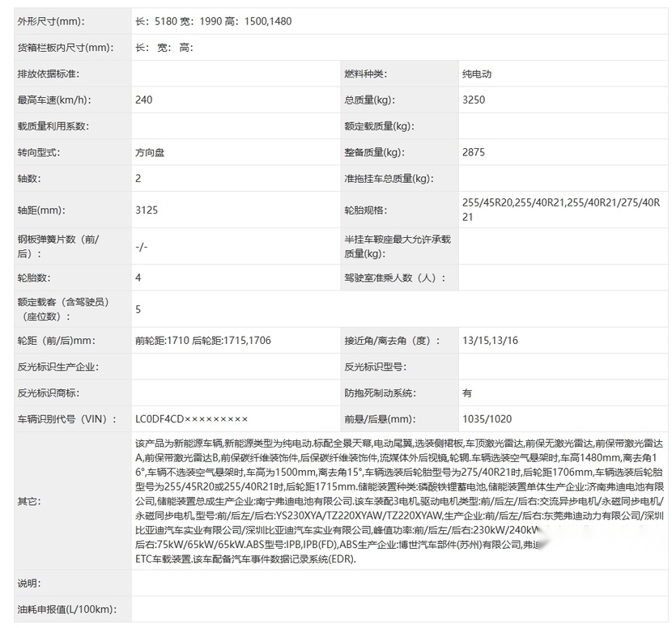Click the 轮胎规格 label

[366, 210]
